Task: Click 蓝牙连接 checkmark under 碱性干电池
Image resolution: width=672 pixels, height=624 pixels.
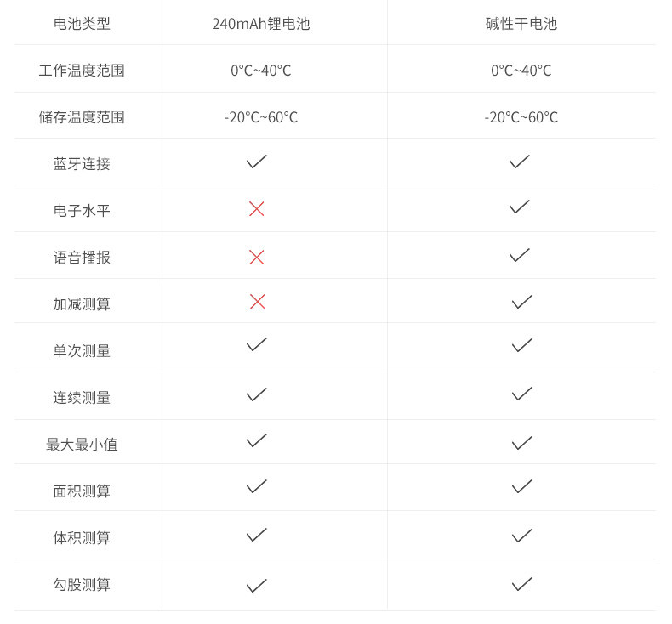Action: 520,162
